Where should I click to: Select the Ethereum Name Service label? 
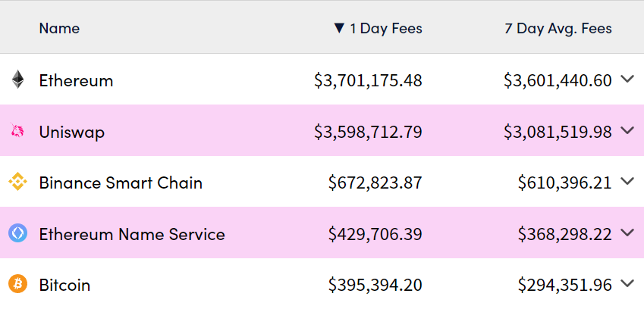click(132, 234)
